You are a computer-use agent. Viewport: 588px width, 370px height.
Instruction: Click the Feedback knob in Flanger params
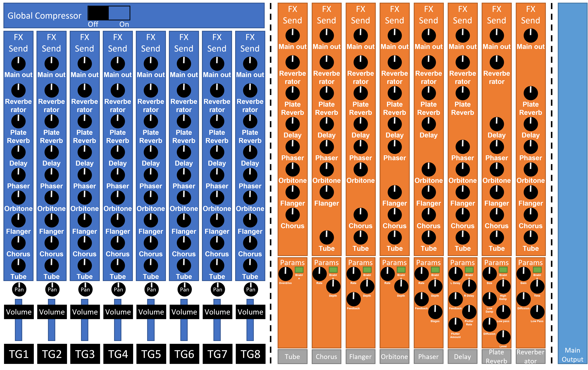(353, 299)
